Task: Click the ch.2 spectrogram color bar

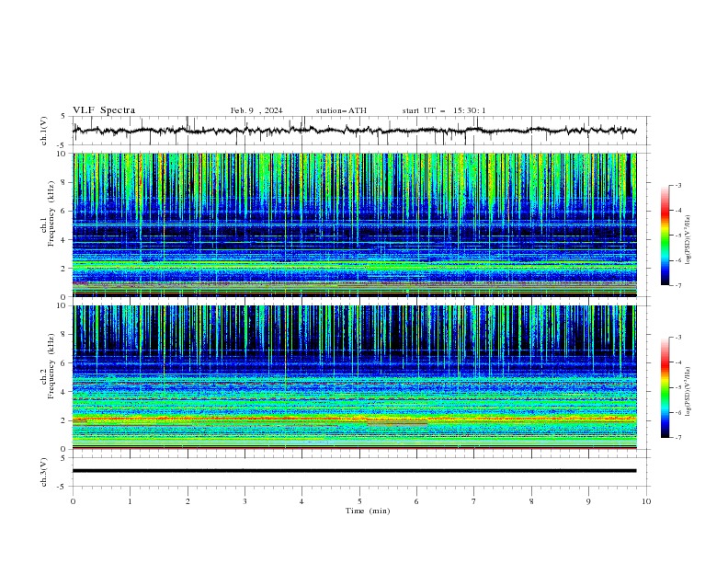Action: 665,387
